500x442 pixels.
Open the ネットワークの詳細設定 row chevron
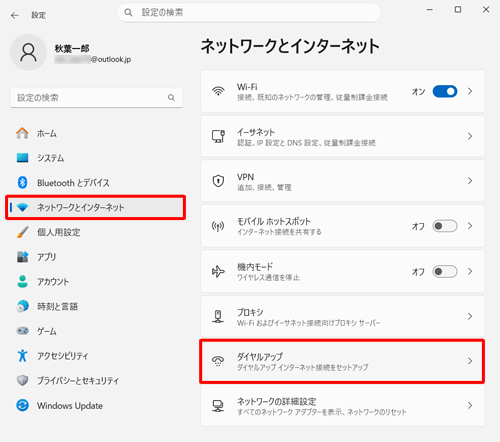click(x=470, y=405)
